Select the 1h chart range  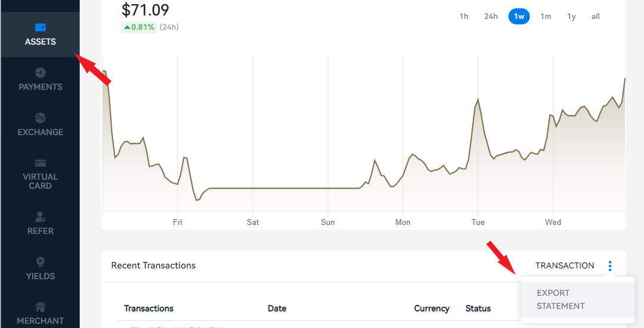click(x=464, y=17)
